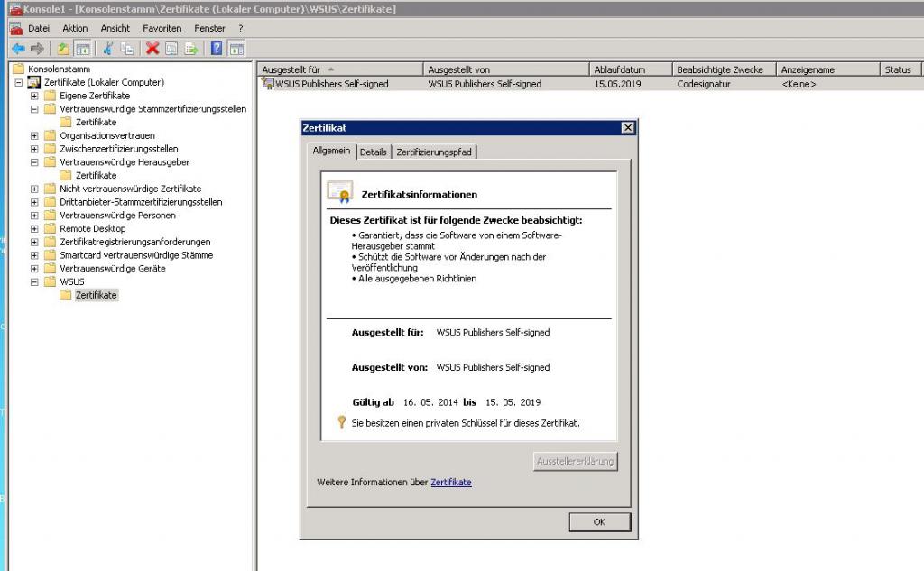Click the <Keine> display name cell

pyautogui.click(x=799, y=84)
